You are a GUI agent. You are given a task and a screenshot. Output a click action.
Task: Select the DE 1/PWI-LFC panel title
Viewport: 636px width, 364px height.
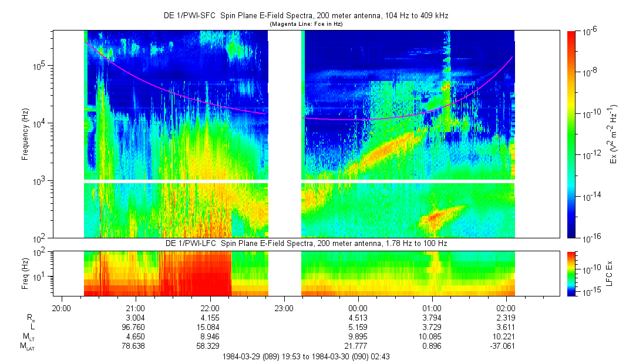[305, 243]
